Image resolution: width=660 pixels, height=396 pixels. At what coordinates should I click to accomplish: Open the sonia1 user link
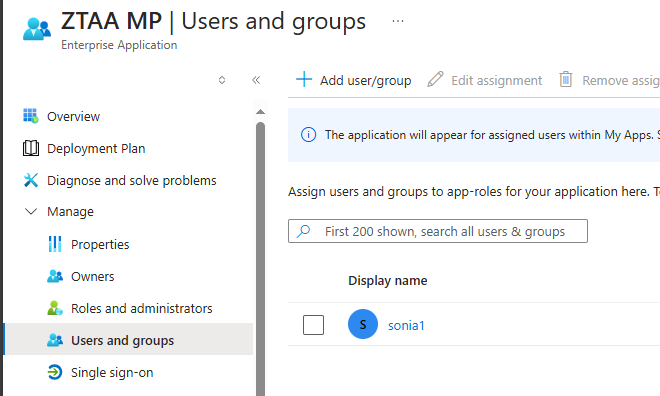pos(406,325)
